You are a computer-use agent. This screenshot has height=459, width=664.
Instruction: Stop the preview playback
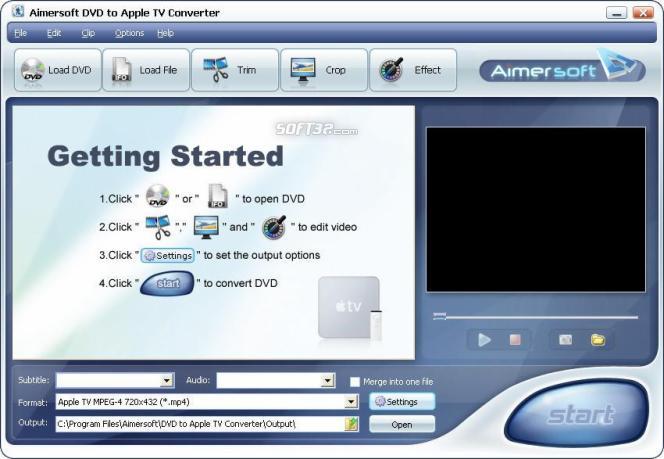point(515,340)
